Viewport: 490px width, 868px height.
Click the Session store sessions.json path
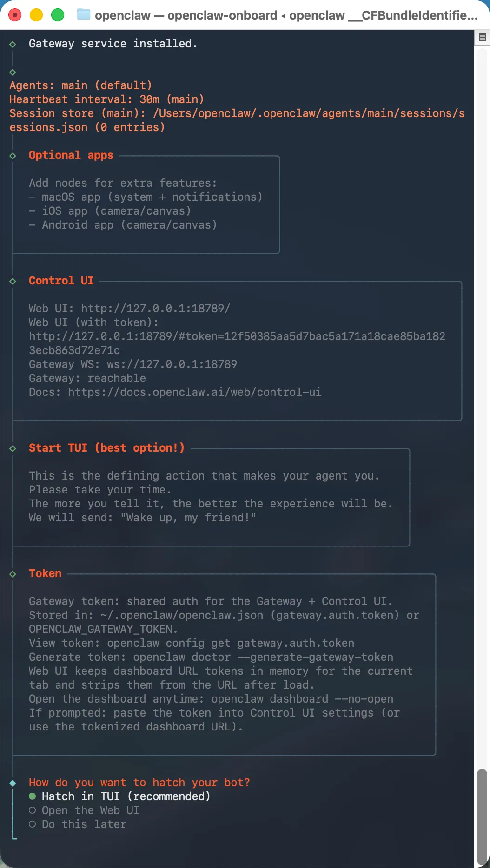[x=237, y=120]
